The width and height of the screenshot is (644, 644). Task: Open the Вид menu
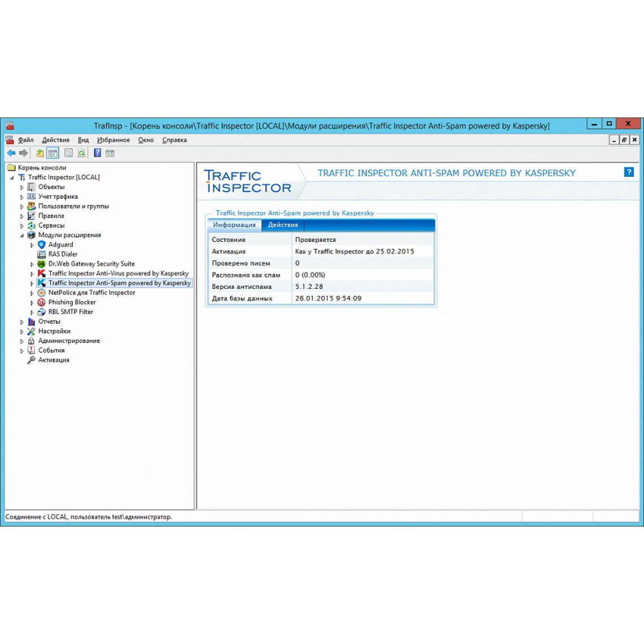pos(83,140)
